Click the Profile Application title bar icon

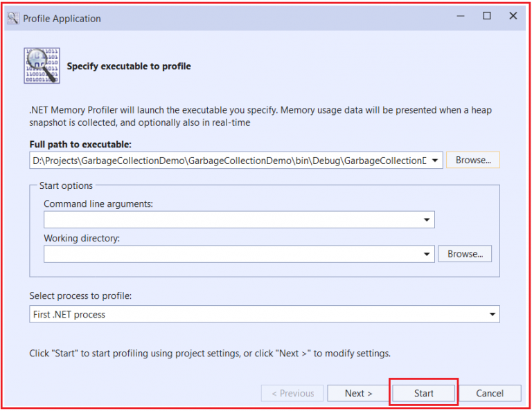coord(13,18)
